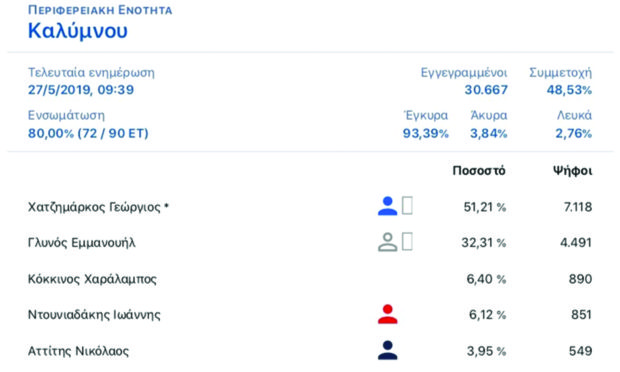Click the Εγγεγραμμένοι 30.667 figure
This screenshot has height=372, width=620.
point(486,90)
